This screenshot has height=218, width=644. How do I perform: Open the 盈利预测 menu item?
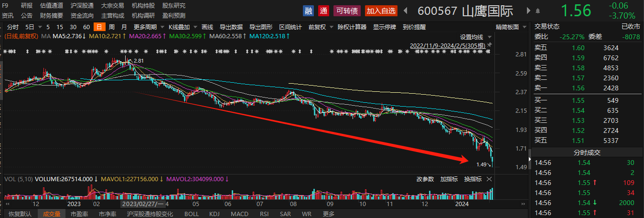click(x=174, y=15)
